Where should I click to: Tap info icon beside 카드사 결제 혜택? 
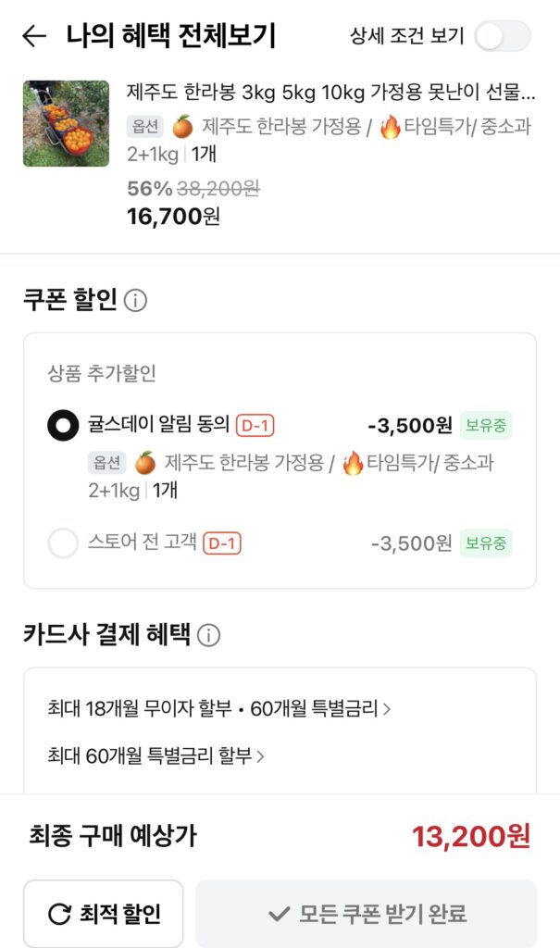(209, 635)
